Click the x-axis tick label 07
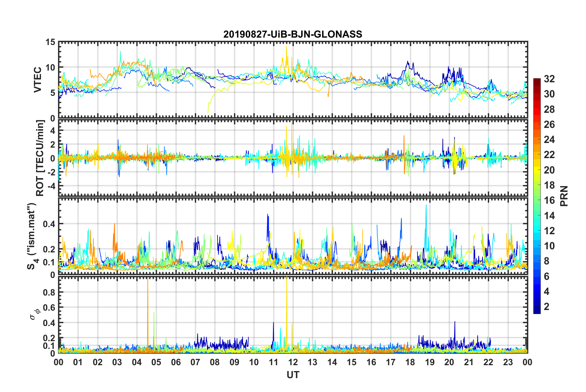 tap(195, 362)
